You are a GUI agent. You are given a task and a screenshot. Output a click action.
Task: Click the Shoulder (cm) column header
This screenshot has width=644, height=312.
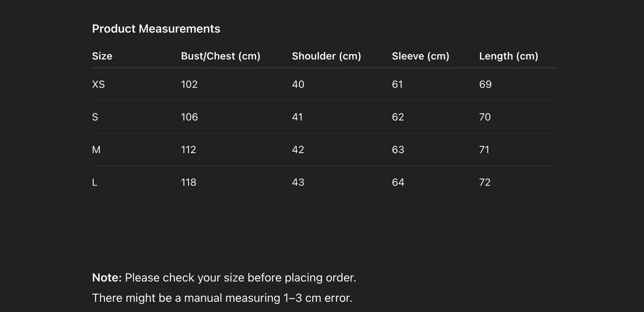pyautogui.click(x=326, y=56)
